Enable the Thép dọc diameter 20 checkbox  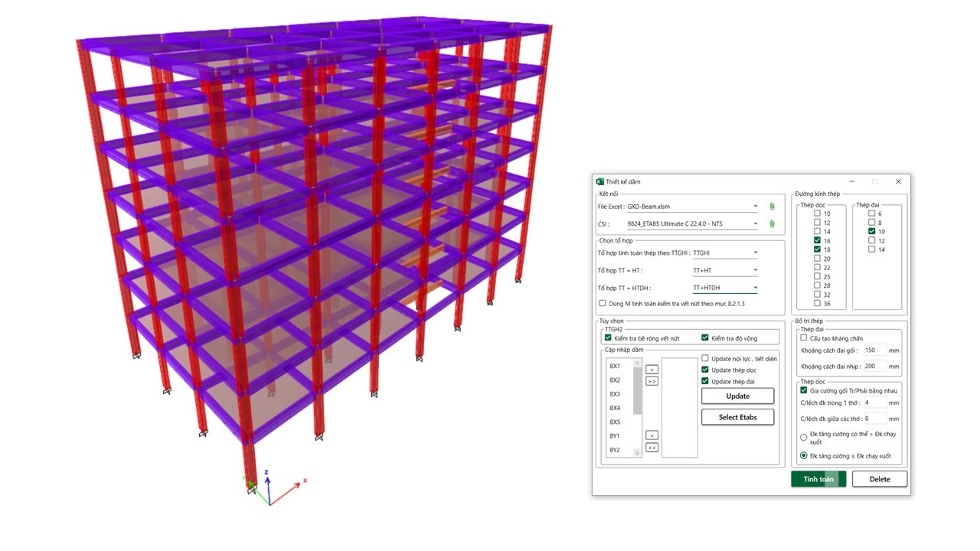(817, 259)
